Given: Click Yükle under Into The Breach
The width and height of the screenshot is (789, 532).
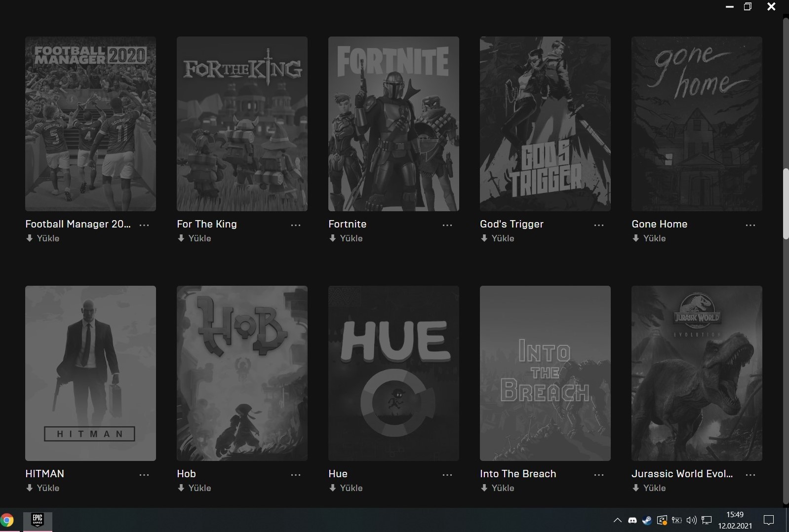Looking at the screenshot, I should click(497, 488).
